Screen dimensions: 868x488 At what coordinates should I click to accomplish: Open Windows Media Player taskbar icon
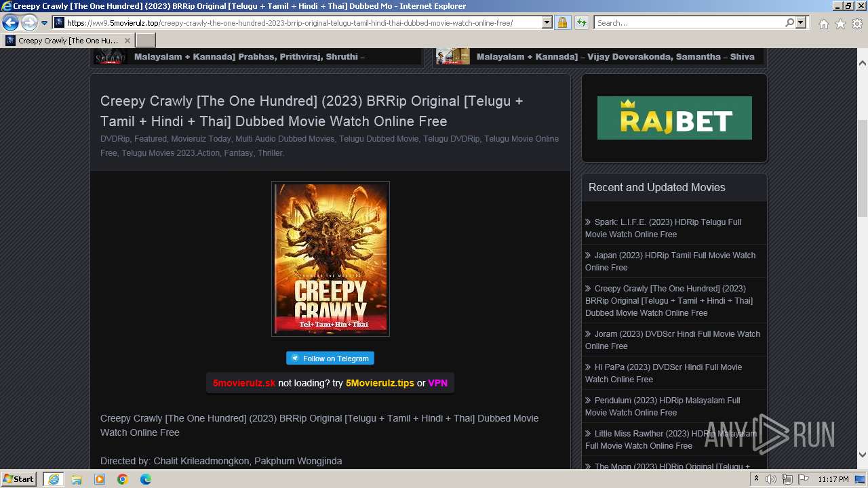100,479
